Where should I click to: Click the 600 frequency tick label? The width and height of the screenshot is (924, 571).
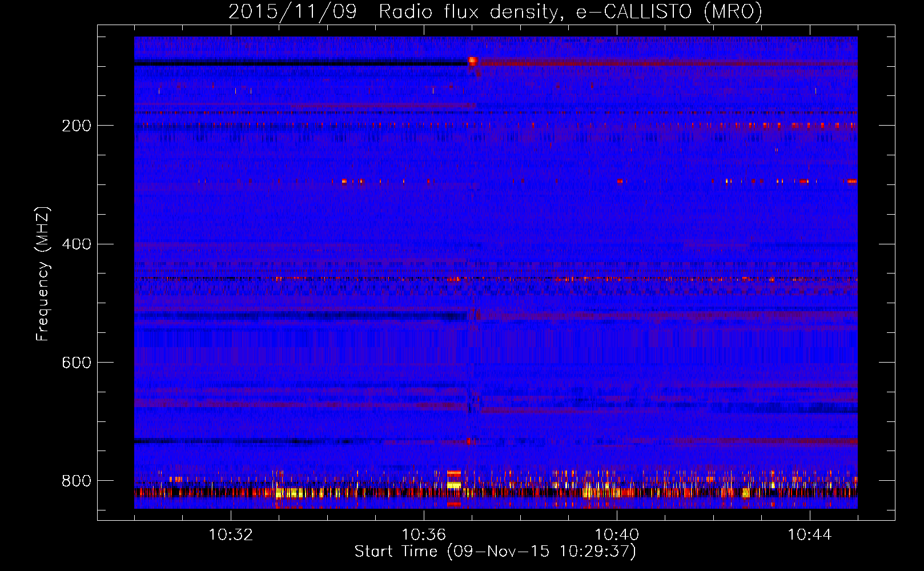tap(77, 363)
